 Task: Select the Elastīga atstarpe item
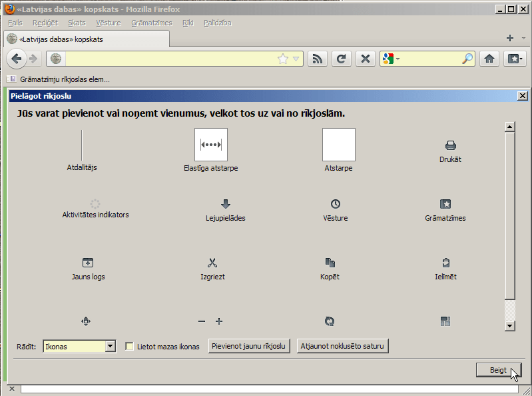coord(210,150)
